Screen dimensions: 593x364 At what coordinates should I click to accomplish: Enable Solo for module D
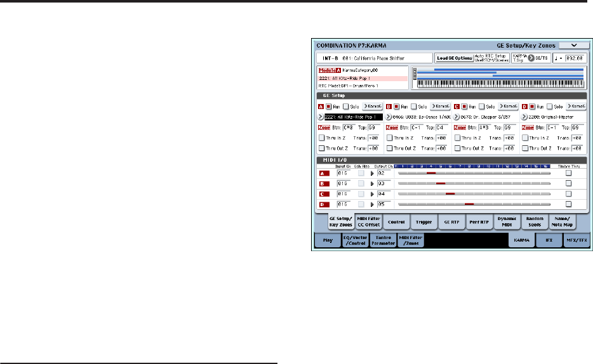(x=549, y=107)
